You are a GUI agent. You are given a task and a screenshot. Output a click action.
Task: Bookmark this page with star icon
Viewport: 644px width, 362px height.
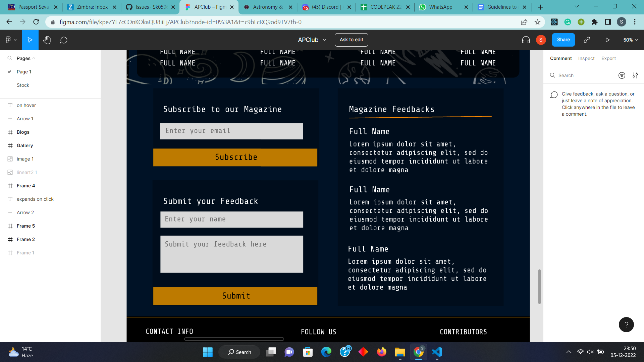click(537, 22)
